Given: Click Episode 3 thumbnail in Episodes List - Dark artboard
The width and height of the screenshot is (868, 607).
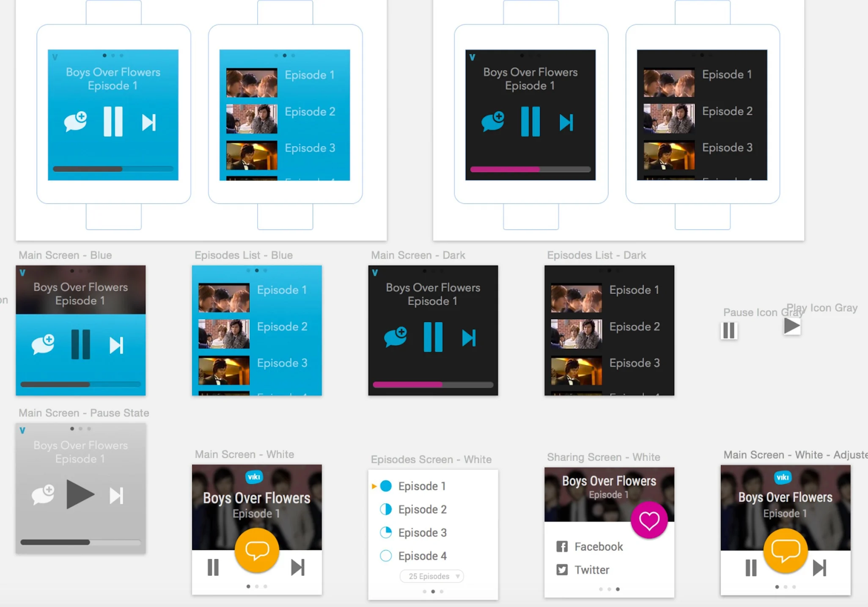Looking at the screenshot, I should point(576,370).
